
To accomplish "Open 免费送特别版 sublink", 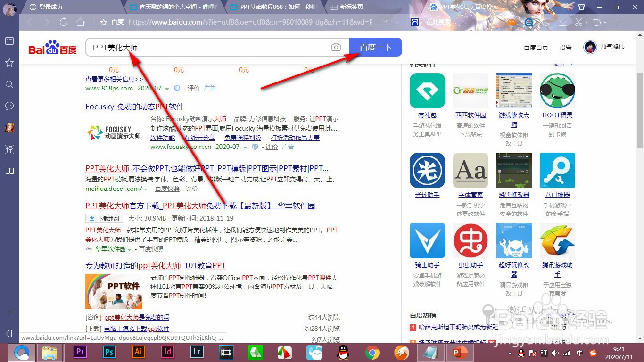I will tap(243, 138).
